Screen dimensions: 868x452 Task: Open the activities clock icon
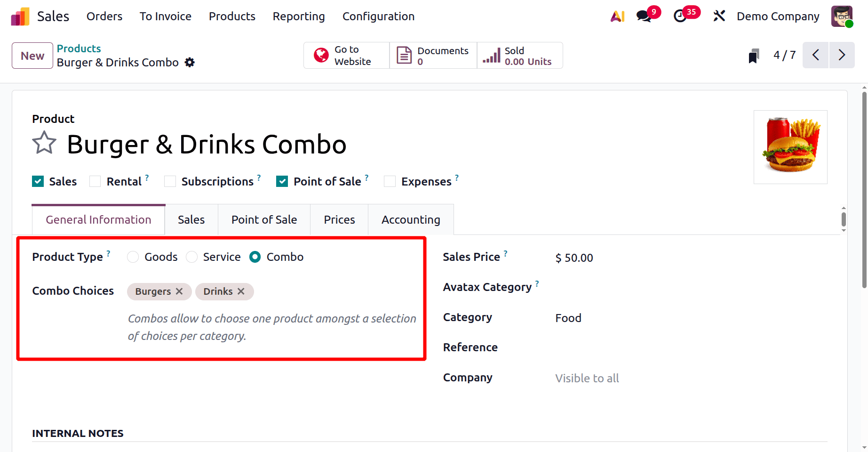681,16
